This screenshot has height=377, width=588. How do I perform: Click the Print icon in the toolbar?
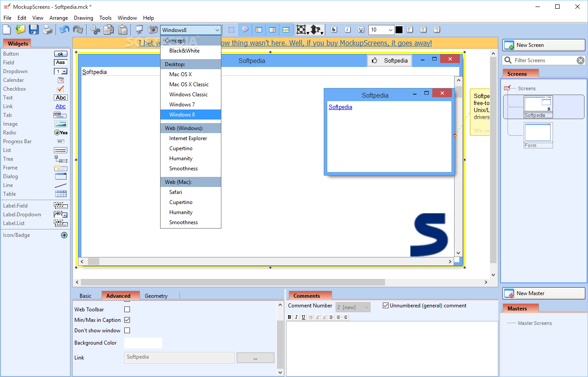pos(47,30)
